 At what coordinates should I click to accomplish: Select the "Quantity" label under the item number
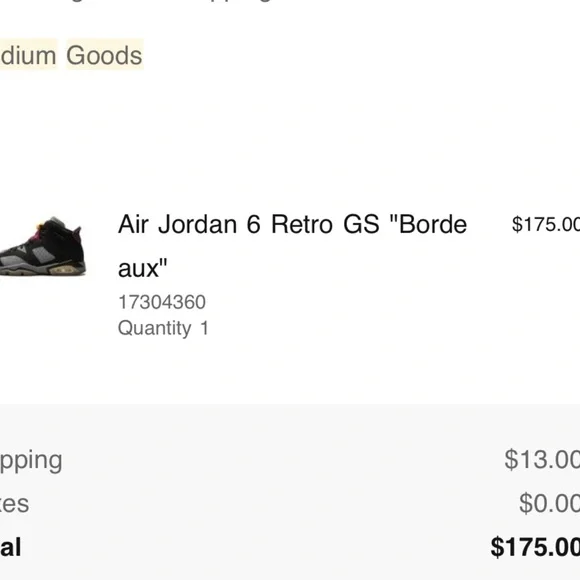tap(154, 328)
